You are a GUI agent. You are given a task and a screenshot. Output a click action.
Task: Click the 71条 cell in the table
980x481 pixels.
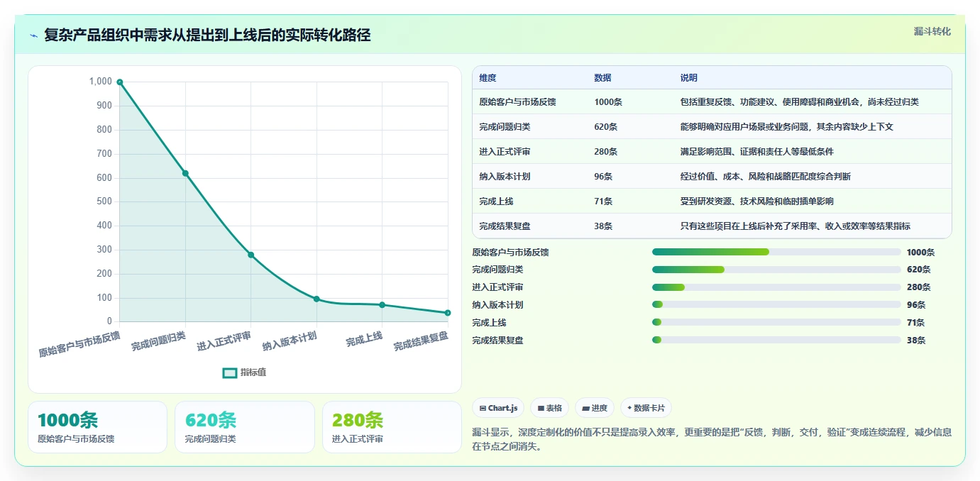click(603, 201)
